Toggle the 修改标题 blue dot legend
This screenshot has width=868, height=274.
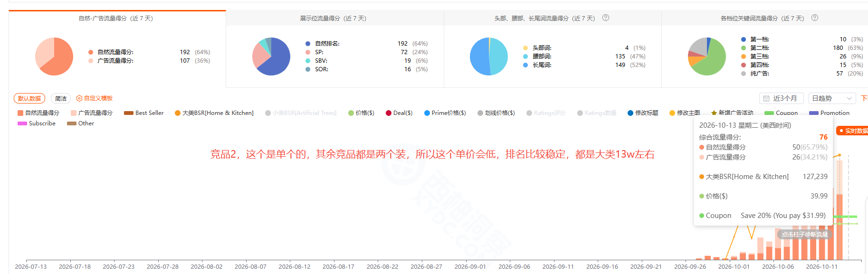click(630, 113)
